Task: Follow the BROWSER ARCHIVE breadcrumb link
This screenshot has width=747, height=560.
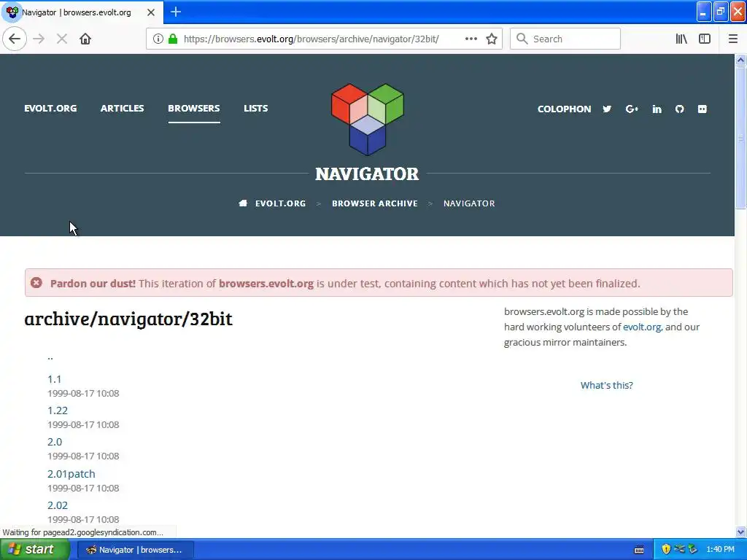Action: (x=375, y=203)
